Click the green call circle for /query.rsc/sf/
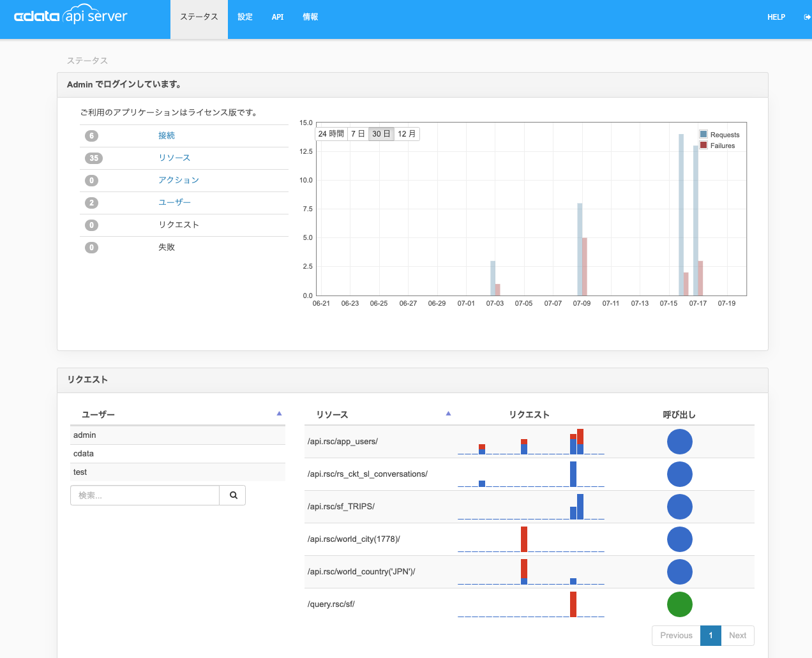 [679, 604]
